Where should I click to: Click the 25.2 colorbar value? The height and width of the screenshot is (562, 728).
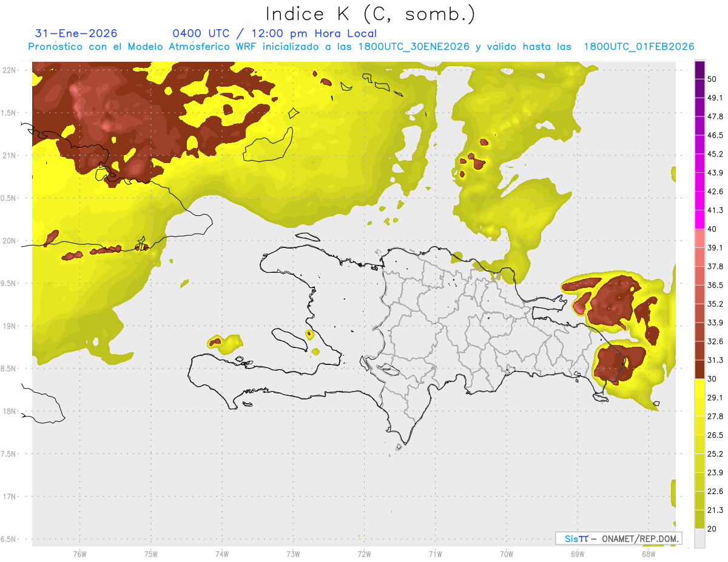[x=715, y=454]
